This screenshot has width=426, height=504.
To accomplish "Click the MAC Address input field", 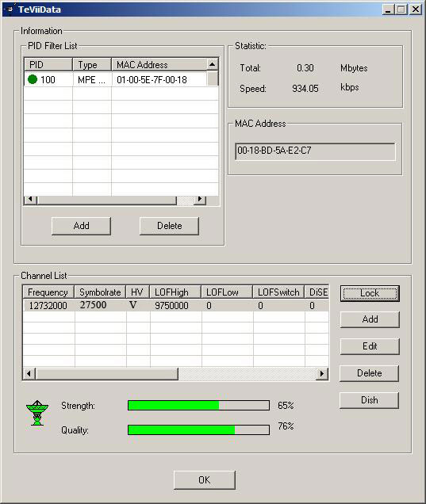I will pos(315,151).
